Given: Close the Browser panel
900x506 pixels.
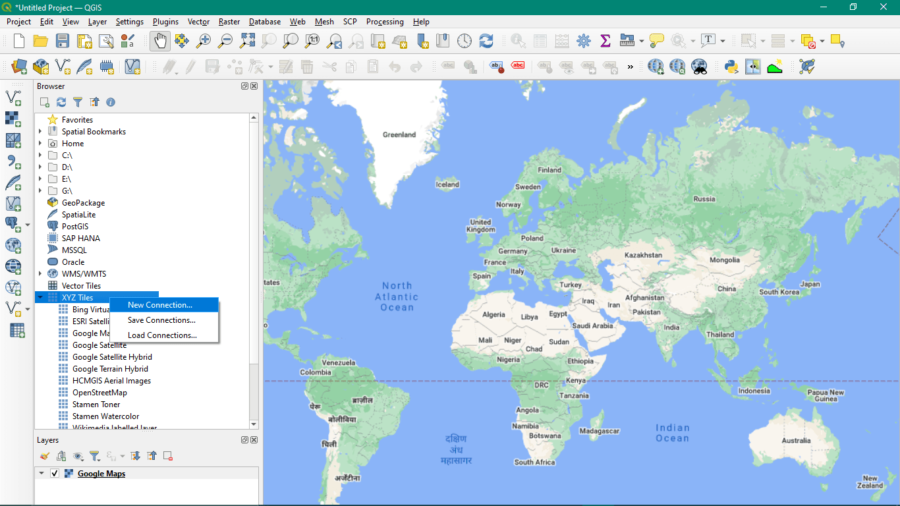Looking at the screenshot, I should [254, 86].
